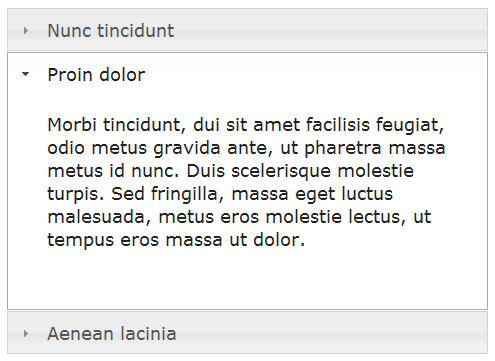Expand the Nunc tincidunt accordion section
This screenshot has height=361, width=495.
point(247,30)
